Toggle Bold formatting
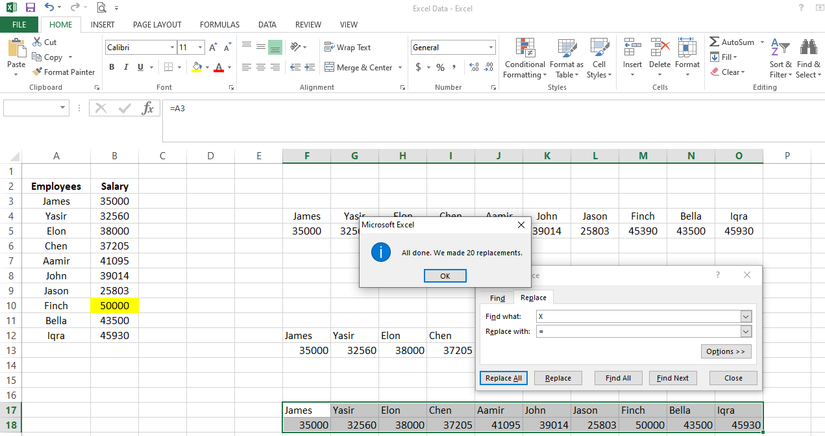825x436 pixels. click(111, 67)
